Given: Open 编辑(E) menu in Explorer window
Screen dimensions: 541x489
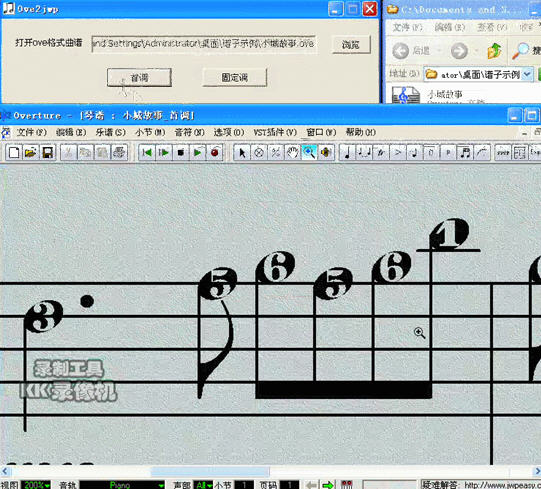Looking at the screenshot, I should (x=450, y=27).
